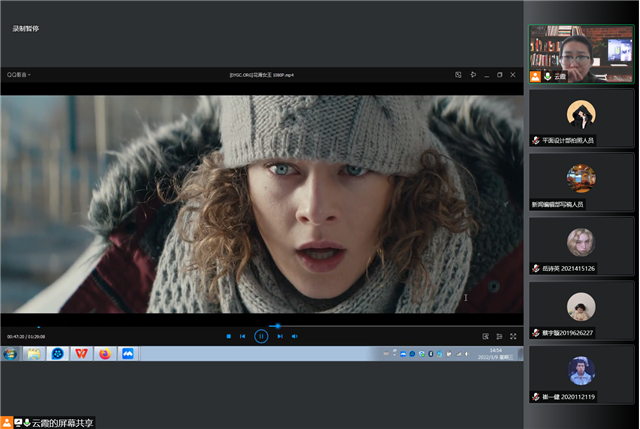The height and width of the screenshot is (429, 640).
Task: Select the participant tile ending 2019626227
Action: click(x=581, y=310)
